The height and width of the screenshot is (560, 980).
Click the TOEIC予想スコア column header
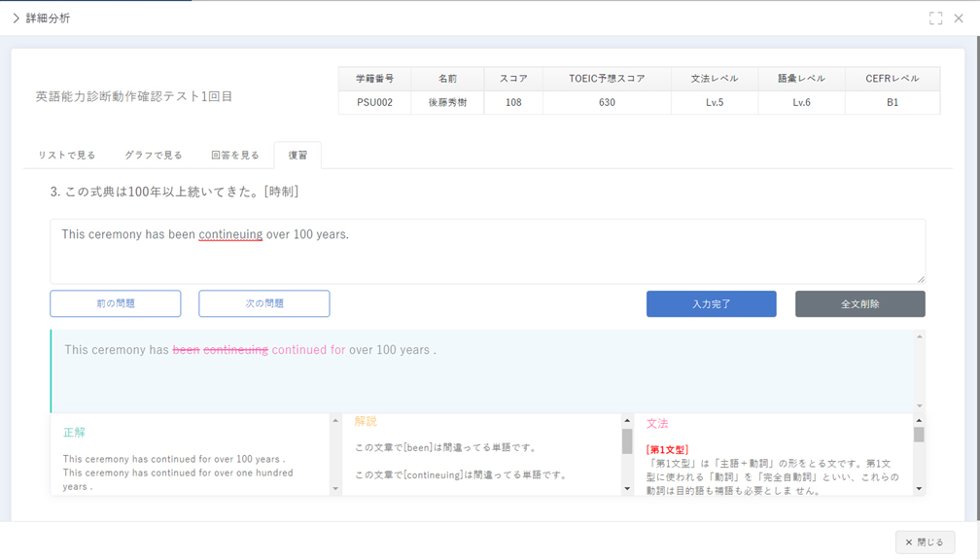(607, 79)
